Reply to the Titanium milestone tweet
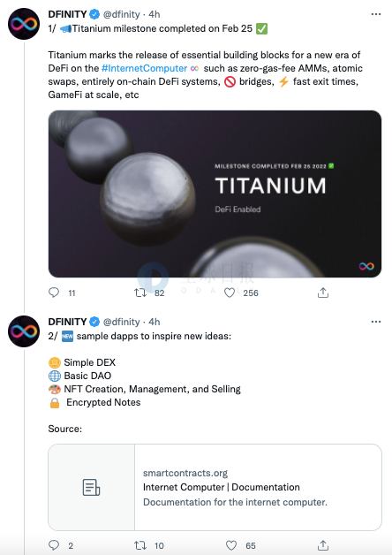The image size is (392, 555). 54,293
